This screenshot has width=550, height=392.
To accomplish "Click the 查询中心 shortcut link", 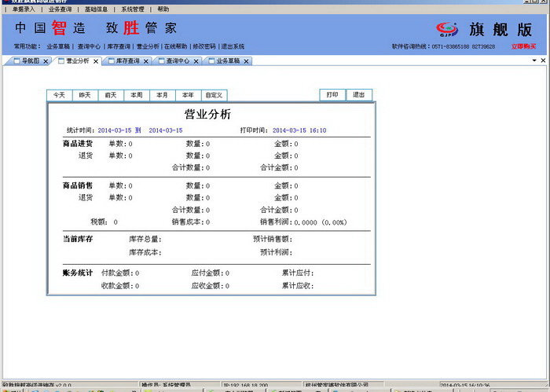I will point(89,46).
